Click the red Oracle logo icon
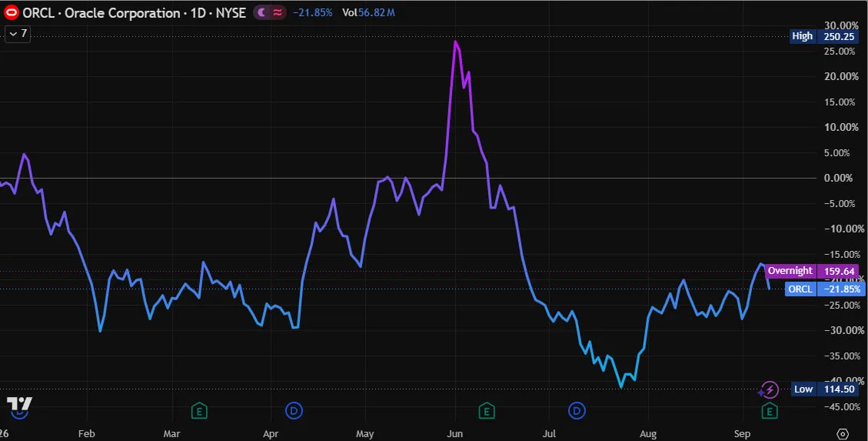This screenshot has height=441, width=868. (11, 12)
